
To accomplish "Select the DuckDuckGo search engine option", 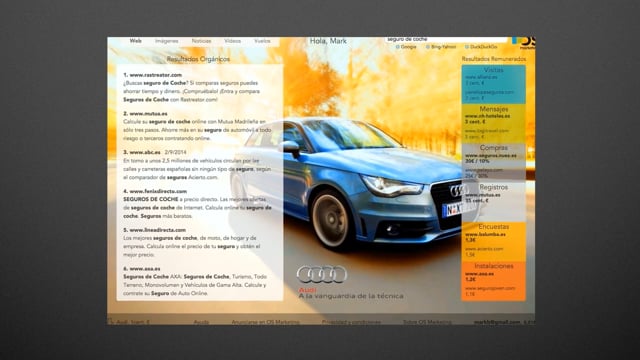I will click(481, 47).
